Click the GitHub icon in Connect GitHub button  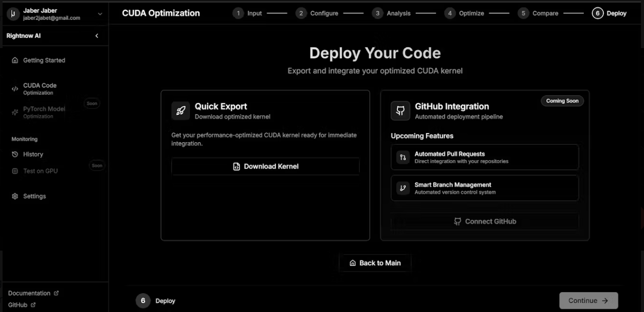458,222
